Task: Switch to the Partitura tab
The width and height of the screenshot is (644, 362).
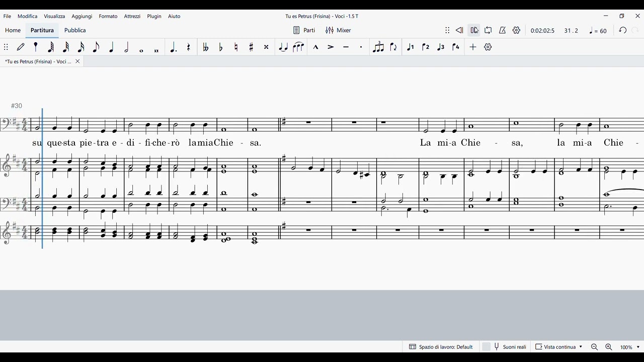Action: tap(42, 30)
